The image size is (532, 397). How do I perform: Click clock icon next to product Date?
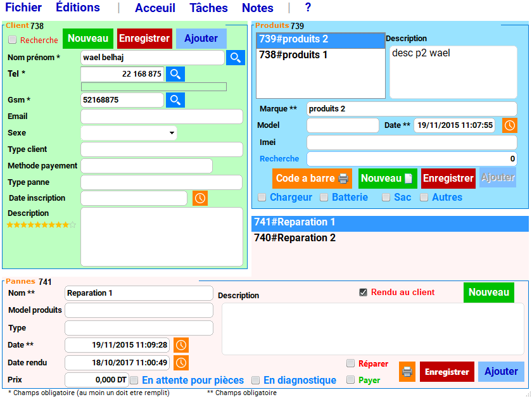pyautogui.click(x=510, y=125)
